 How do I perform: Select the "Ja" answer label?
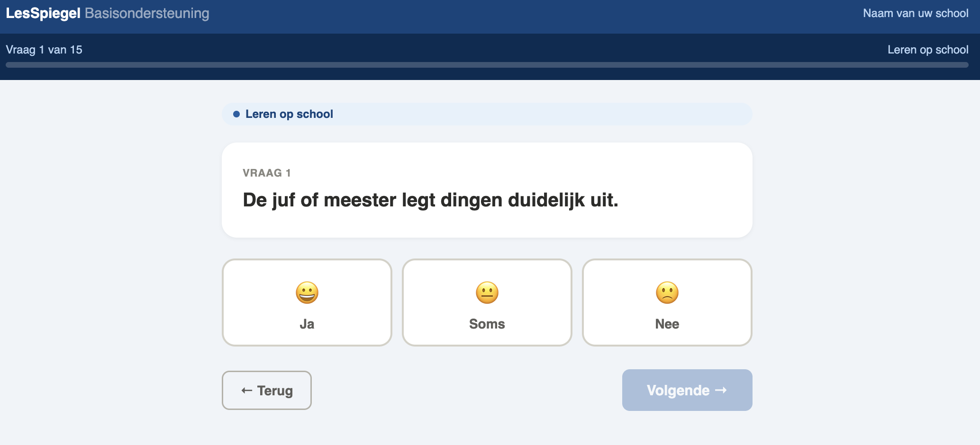[307, 324]
